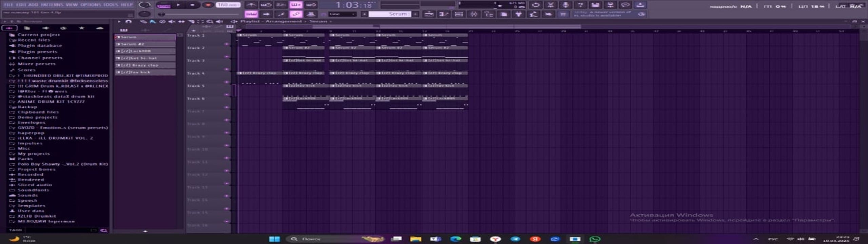Toggle wait for input before recording

(x=266, y=5)
